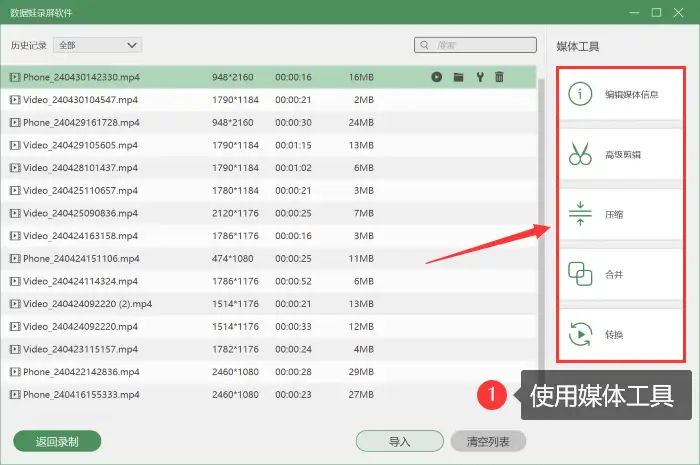Viewport: 700px width, 465px height.
Task: Click file icon of Video_240423115157.mp4
Action: tap(15, 349)
